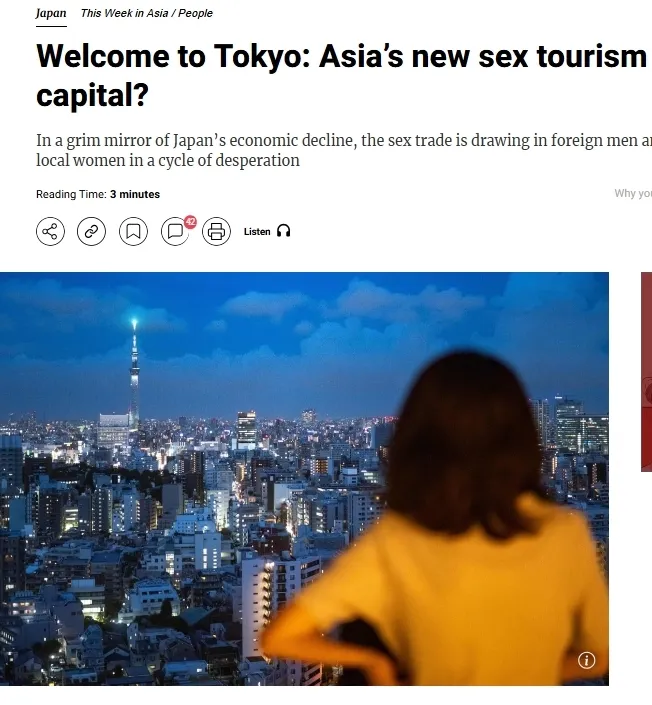652x705 pixels.
Task: Open the comments with 42 badge
Action: [x=175, y=232]
